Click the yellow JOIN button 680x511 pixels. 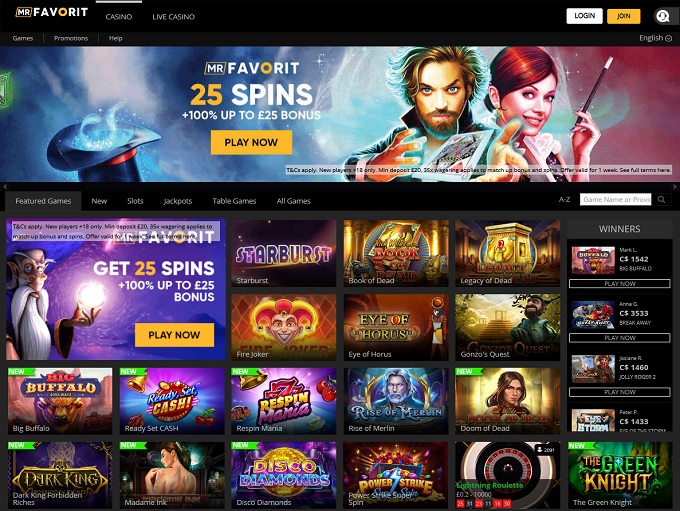pyautogui.click(x=624, y=16)
